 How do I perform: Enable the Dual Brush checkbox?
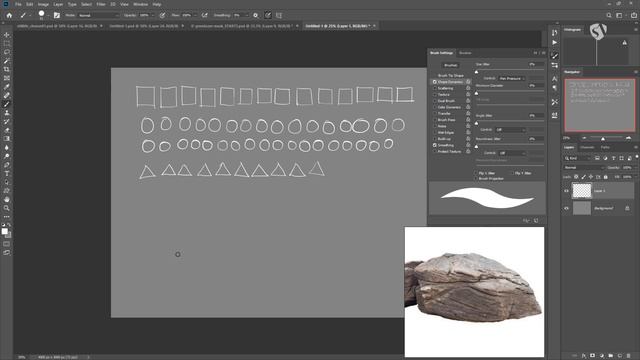(435, 101)
